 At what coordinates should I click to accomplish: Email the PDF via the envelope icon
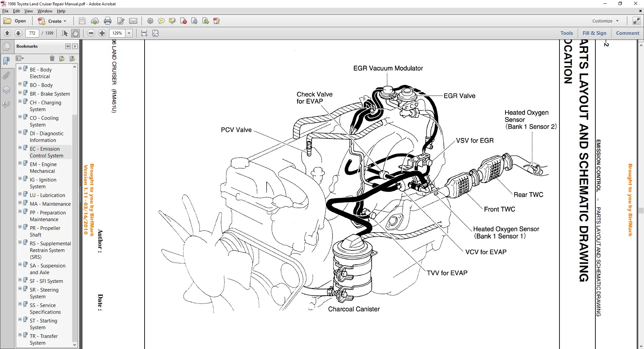tap(133, 21)
